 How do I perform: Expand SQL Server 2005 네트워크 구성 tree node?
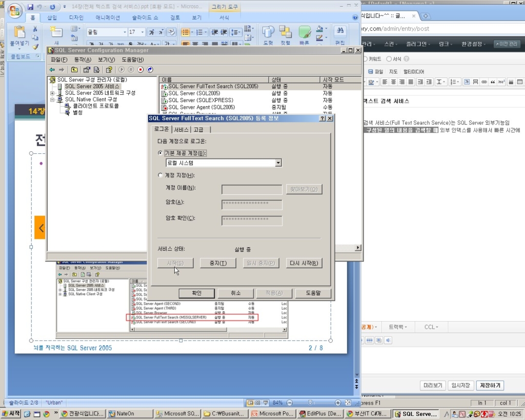(52, 93)
